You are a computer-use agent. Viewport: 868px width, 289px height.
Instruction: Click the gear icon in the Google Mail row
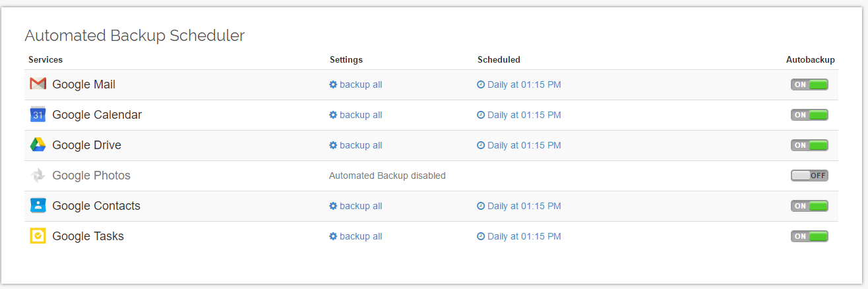[x=333, y=84]
